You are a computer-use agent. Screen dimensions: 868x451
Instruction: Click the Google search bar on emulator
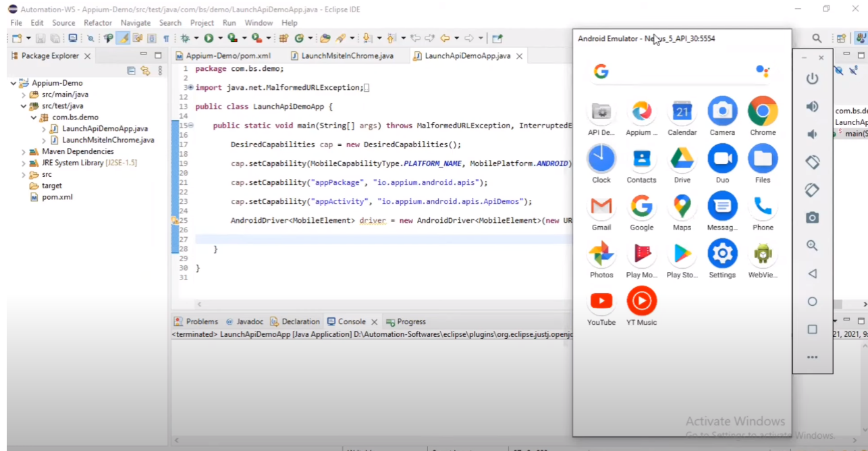click(x=682, y=72)
